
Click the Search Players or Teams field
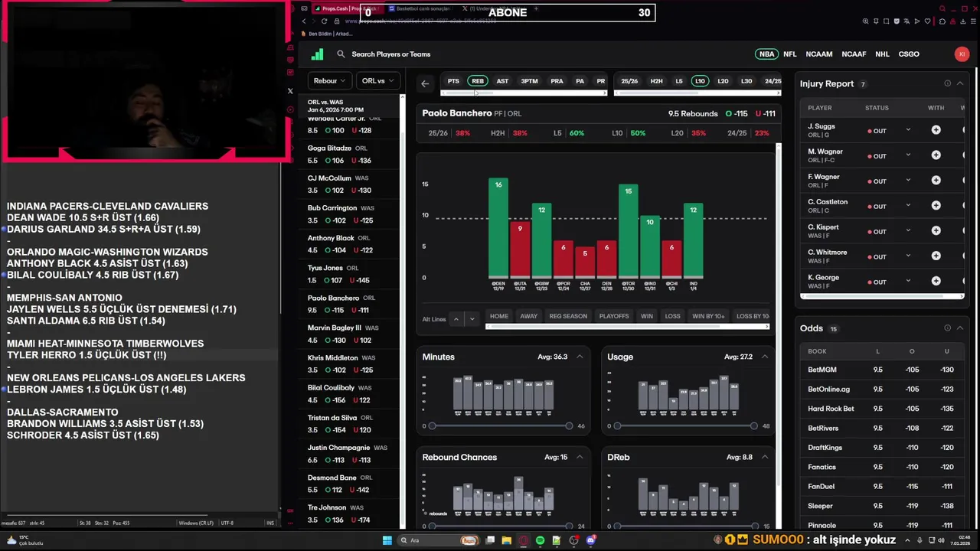[390, 54]
